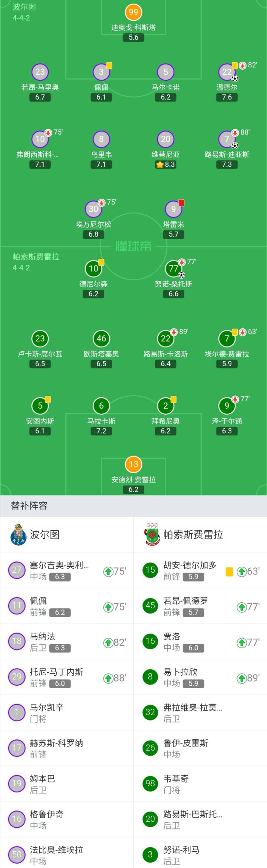Click 波尔图 team name header
This screenshot has height=868, width=267.
pyautogui.click(x=44, y=534)
